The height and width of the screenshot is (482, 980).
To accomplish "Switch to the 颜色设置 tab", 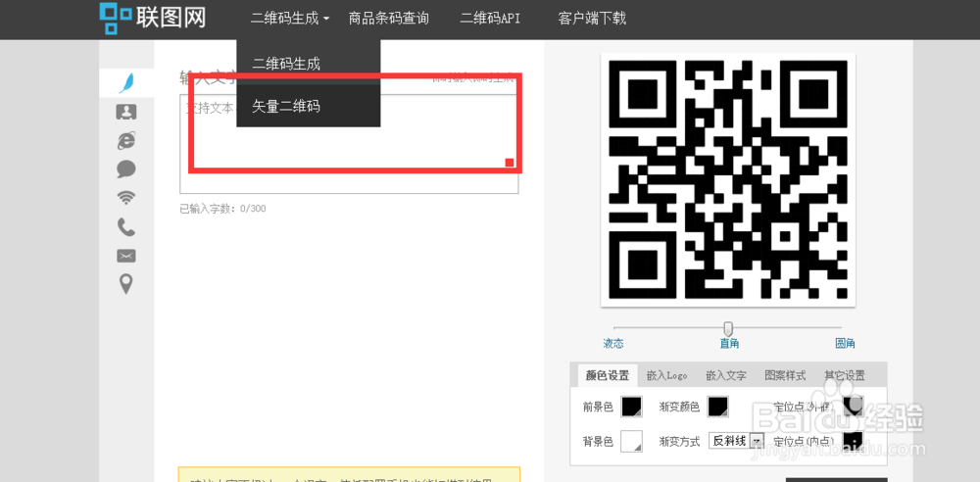I will click(x=607, y=376).
